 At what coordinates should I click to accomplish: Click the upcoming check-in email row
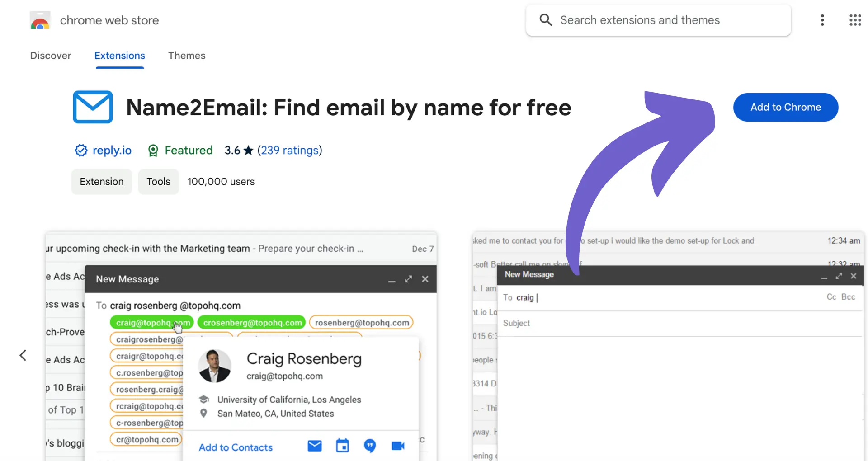click(x=241, y=249)
